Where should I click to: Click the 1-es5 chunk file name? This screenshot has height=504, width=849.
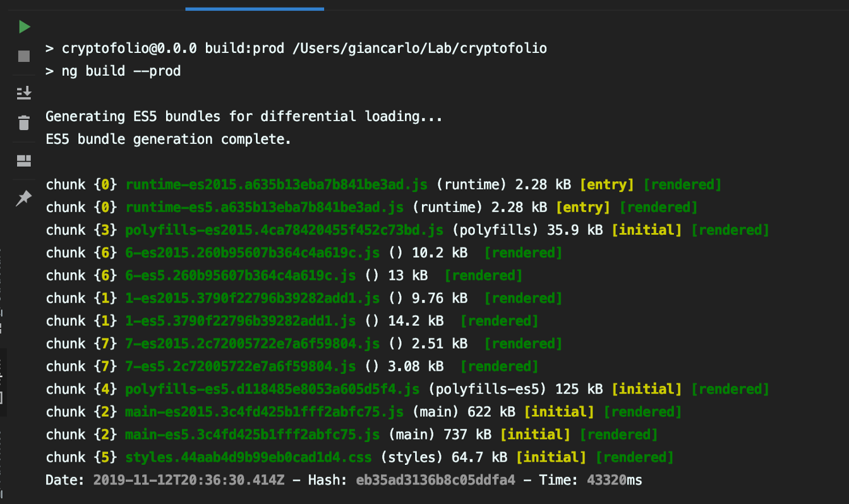click(x=240, y=321)
